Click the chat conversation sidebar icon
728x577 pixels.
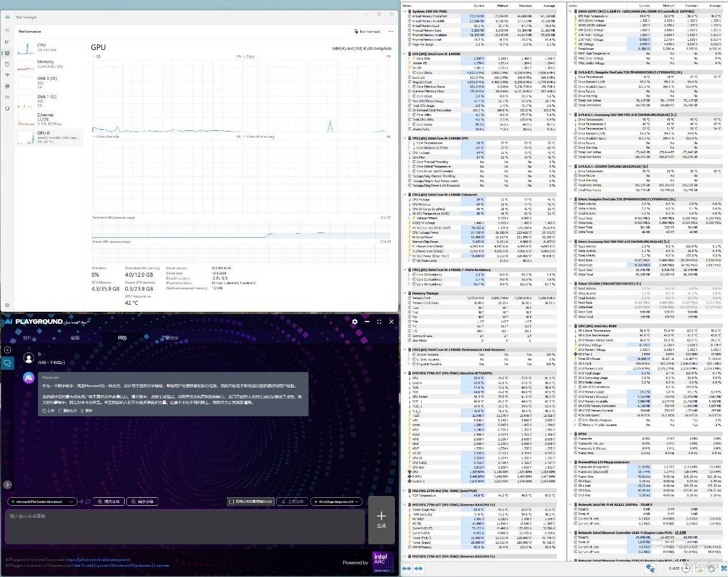click(7, 363)
